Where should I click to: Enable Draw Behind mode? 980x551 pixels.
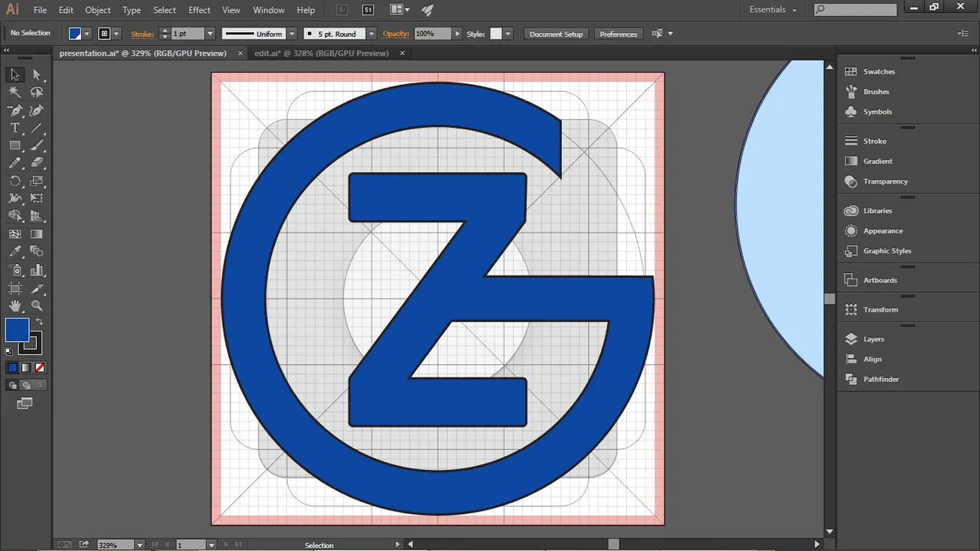(26, 386)
